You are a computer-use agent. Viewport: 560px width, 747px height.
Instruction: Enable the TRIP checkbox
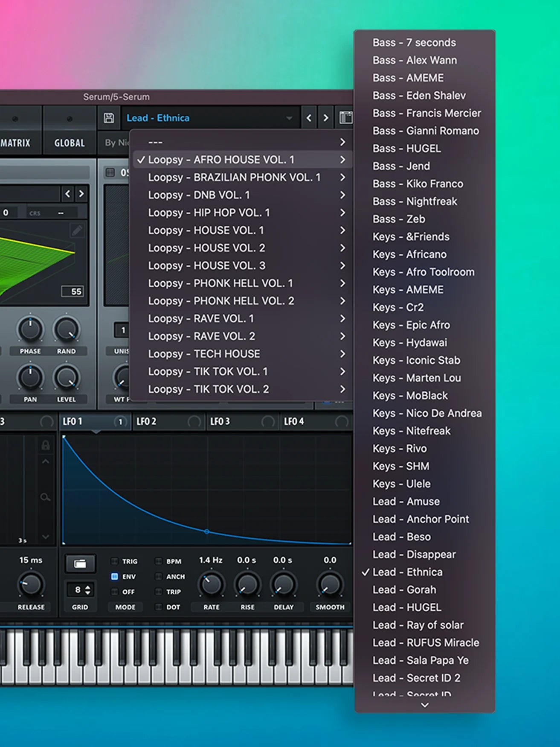tap(158, 592)
